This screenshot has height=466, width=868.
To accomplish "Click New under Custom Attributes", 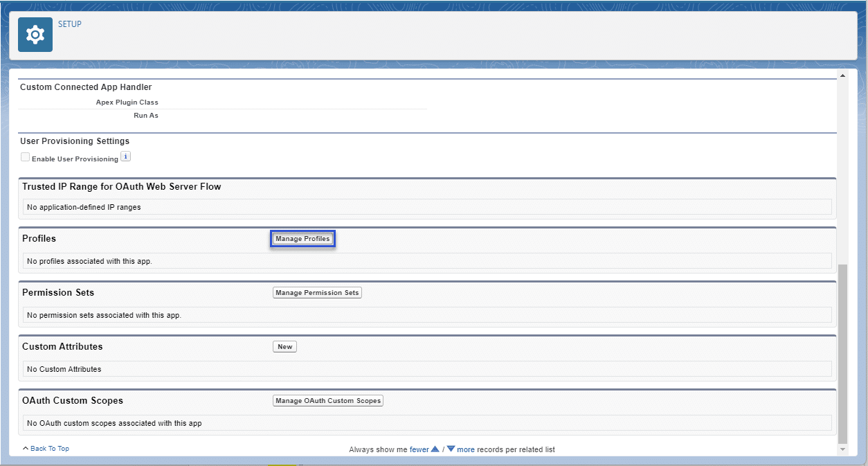I will coord(284,346).
